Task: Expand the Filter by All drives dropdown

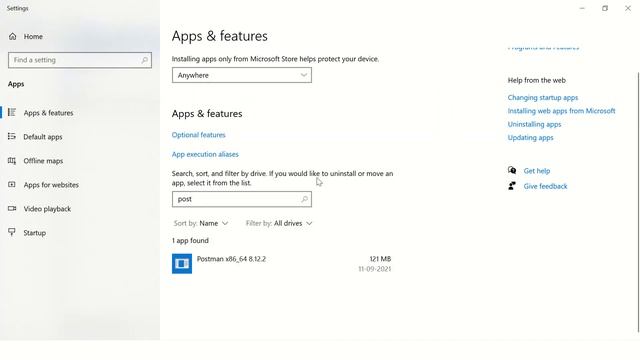Action: [x=279, y=223]
